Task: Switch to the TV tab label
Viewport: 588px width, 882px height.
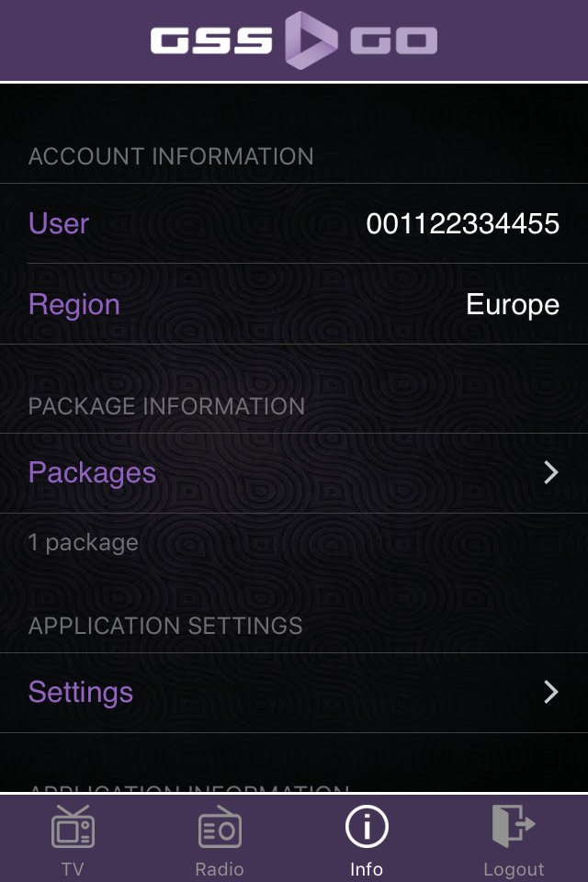Action: (73, 869)
